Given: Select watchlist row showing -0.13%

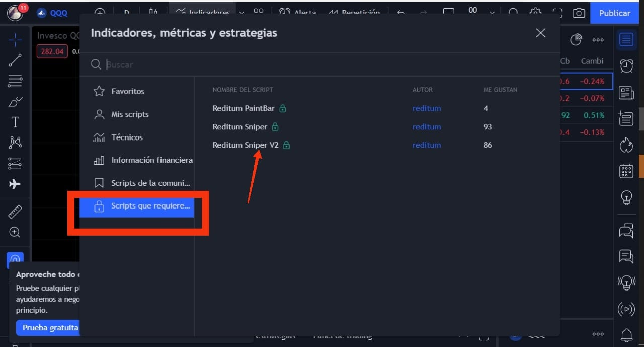Looking at the screenshot, I should [x=586, y=132].
